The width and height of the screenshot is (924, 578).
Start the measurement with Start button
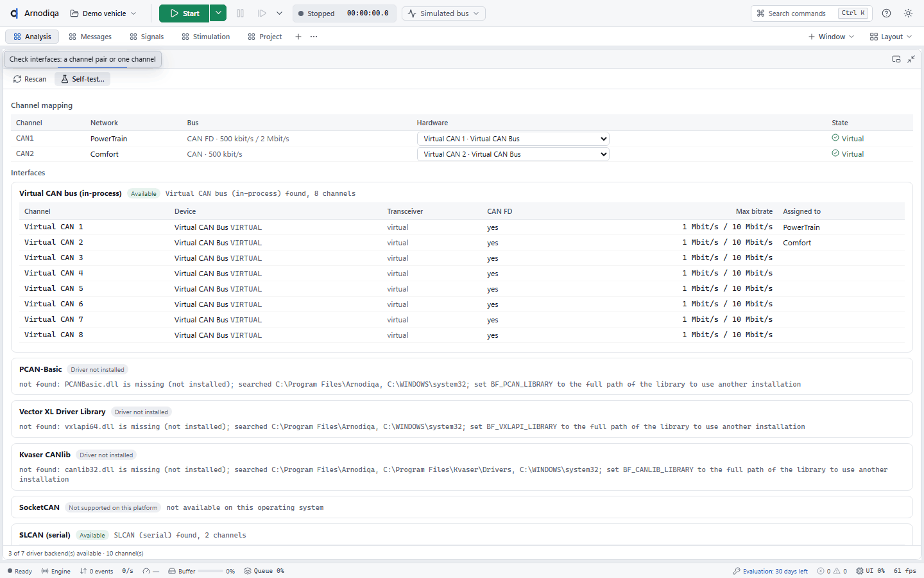[x=184, y=13]
